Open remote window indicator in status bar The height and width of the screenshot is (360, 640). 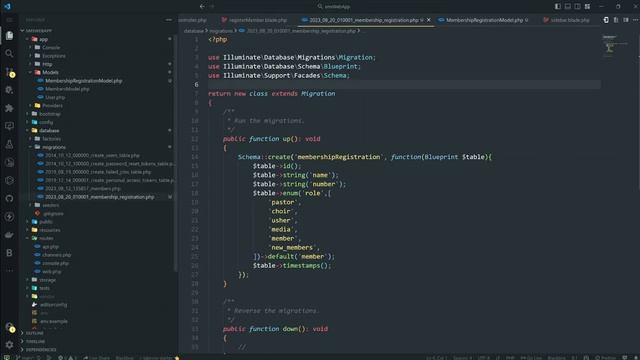[x=7, y=357]
